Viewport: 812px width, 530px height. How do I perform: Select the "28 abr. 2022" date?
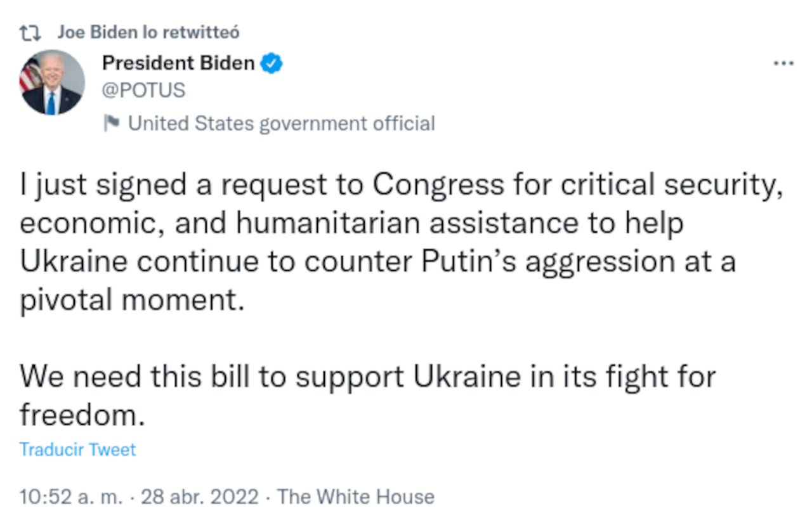[200, 496]
